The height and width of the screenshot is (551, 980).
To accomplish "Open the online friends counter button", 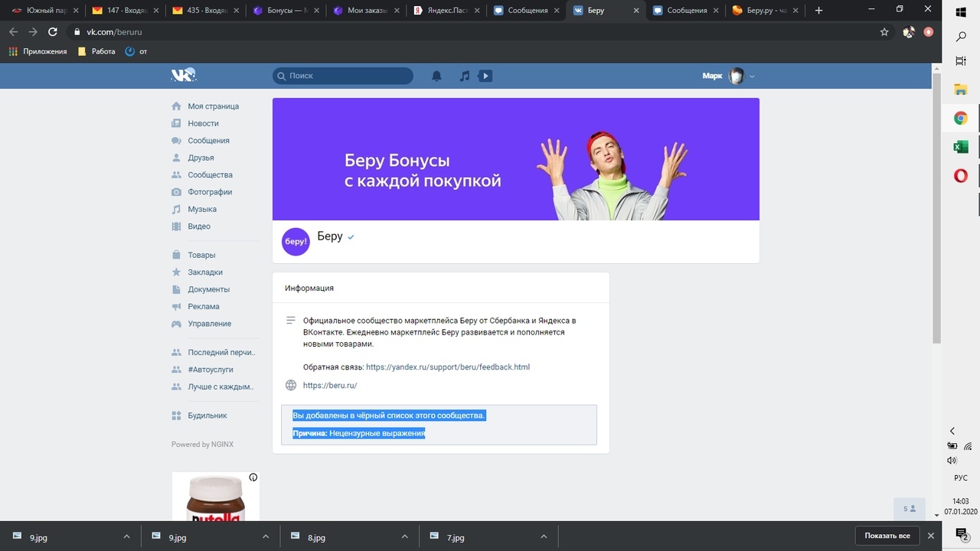I will pos(910,508).
